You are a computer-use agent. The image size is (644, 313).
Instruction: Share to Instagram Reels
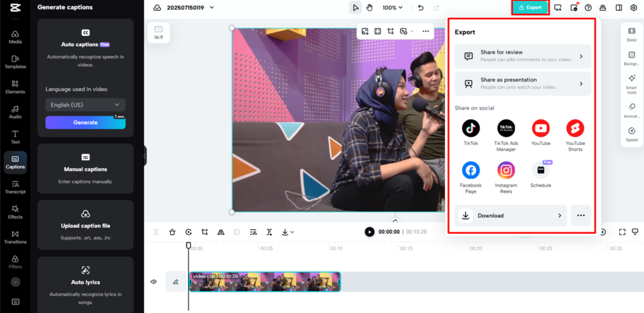pos(506,170)
